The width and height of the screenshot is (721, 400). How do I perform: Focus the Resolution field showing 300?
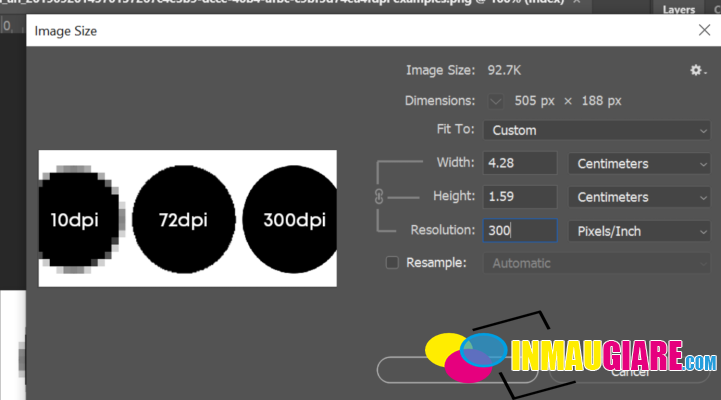point(519,231)
